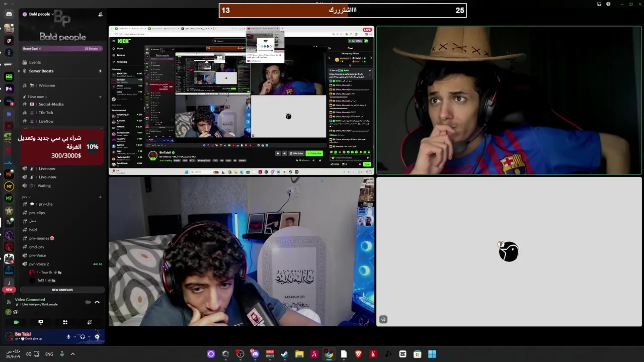Open the Bp server icon in sidebar

[9, 223]
